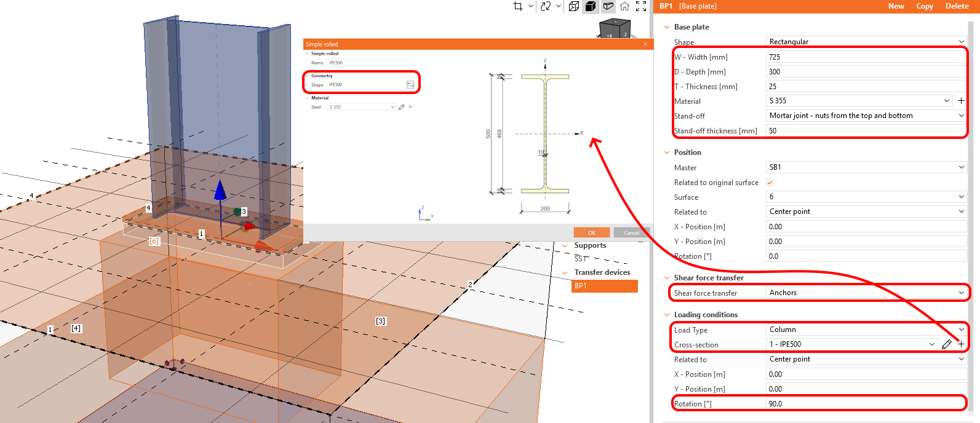Toggle Related to original surface checkbox

pos(770,183)
